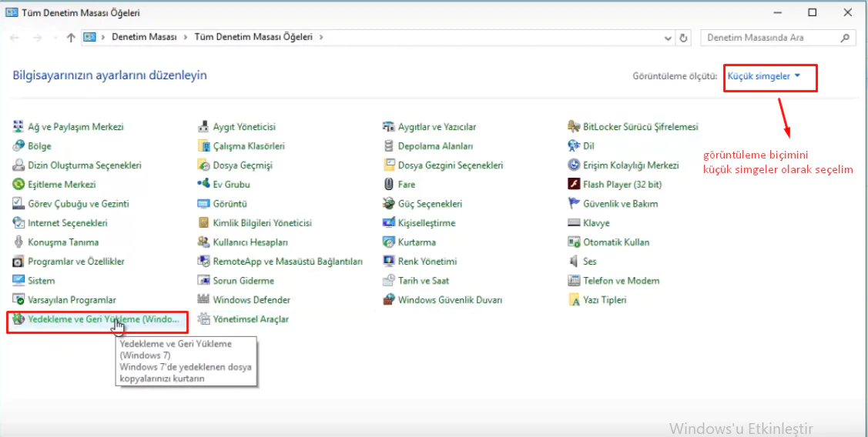The height and width of the screenshot is (437, 868).
Task: Open the Programlar ve Özellikler link
Action: point(76,262)
